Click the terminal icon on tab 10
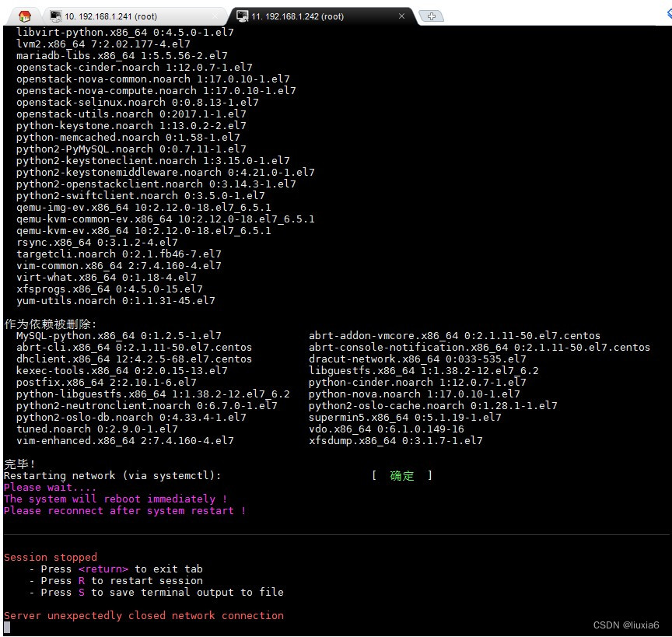Image resolution: width=672 pixels, height=637 pixels. point(55,14)
